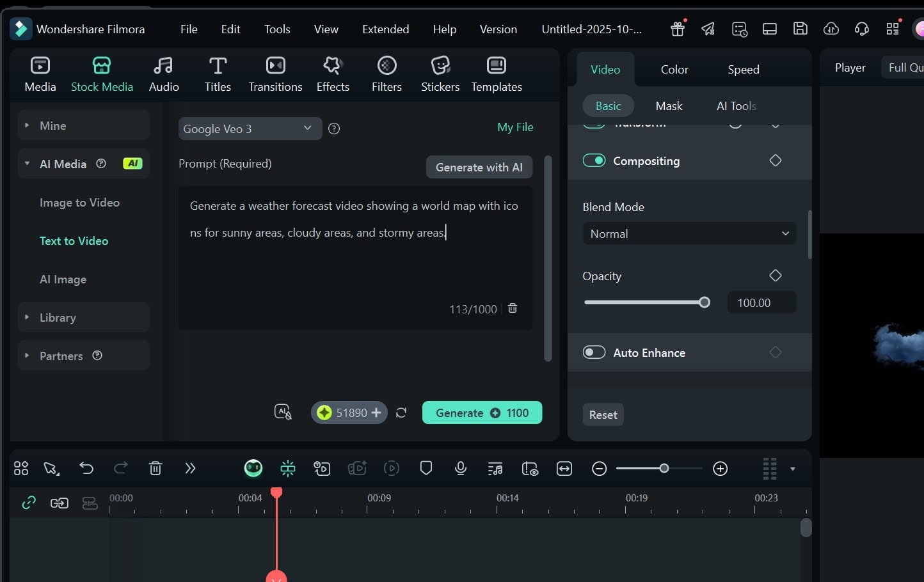The height and width of the screenshot is (582, 924).
Task: Open the Extended menu
Action: (385, 29)
